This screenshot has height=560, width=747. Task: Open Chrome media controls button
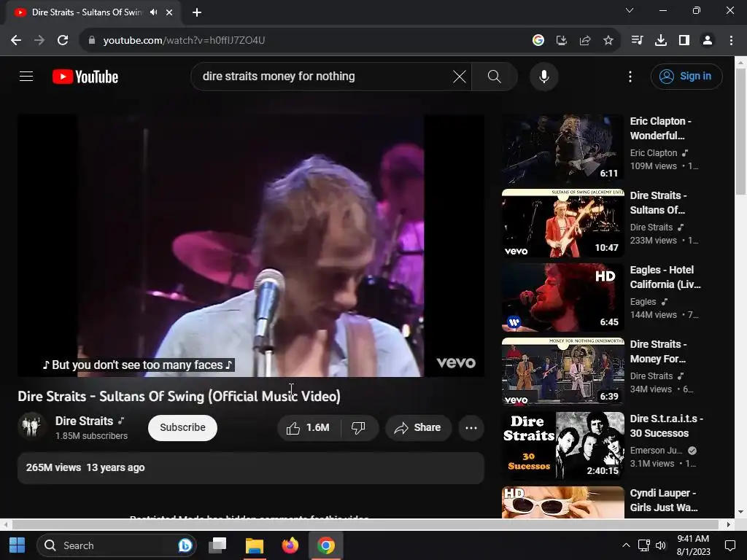coord(637,41)
